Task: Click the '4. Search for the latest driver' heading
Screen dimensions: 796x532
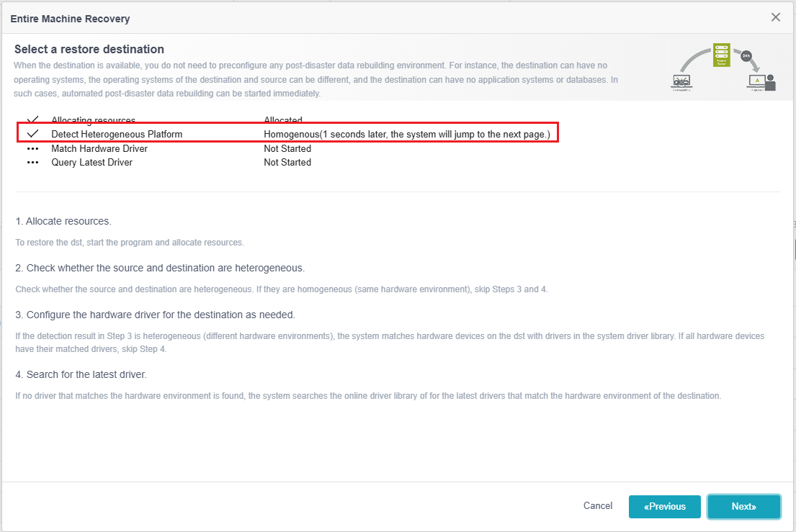Action: [81, 374]
